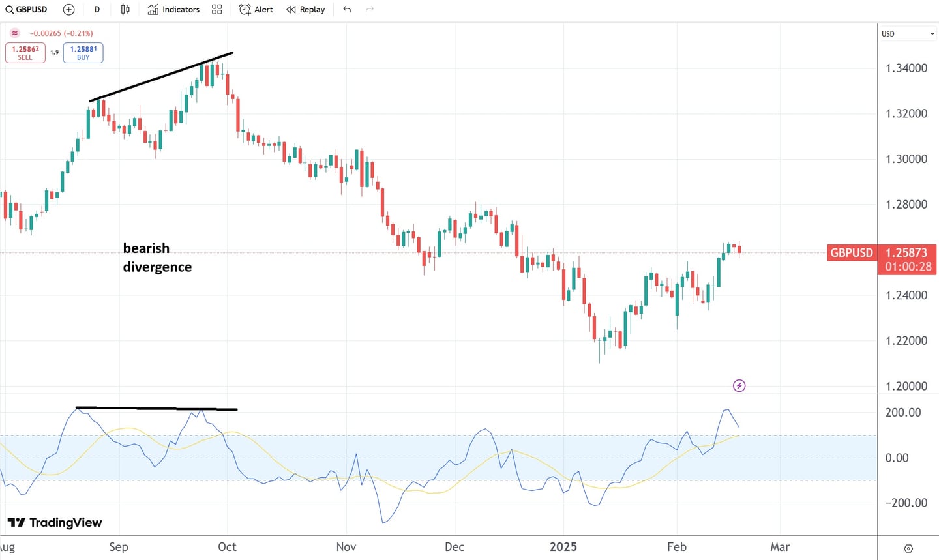The width and height of the screenshot is (939, 560).
Task: Select the SELL button at 1.25862
Action: tap(25, 52)
